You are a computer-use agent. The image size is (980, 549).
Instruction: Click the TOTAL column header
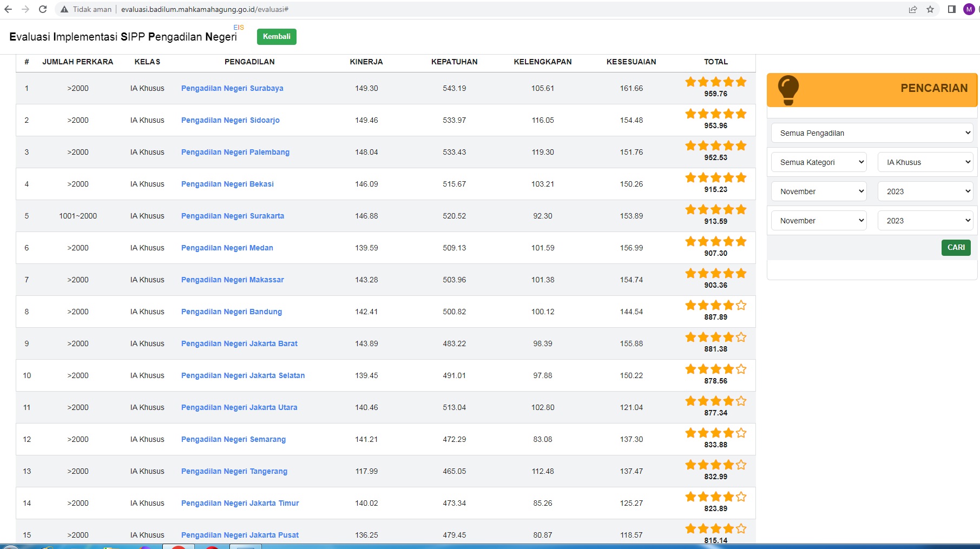point(715,62)
